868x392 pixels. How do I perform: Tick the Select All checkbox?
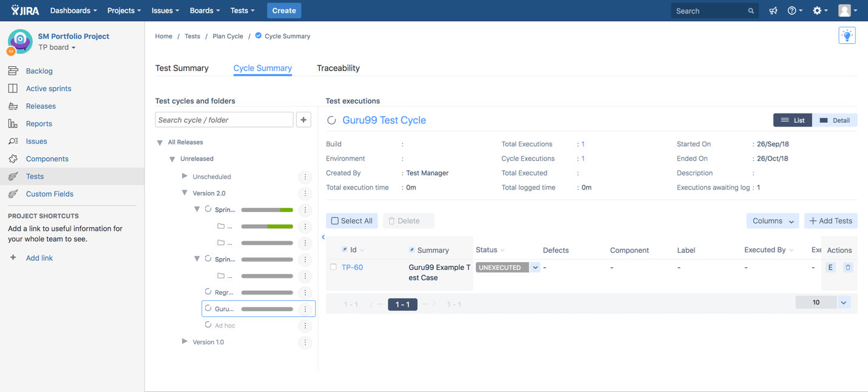click(335, 221)
